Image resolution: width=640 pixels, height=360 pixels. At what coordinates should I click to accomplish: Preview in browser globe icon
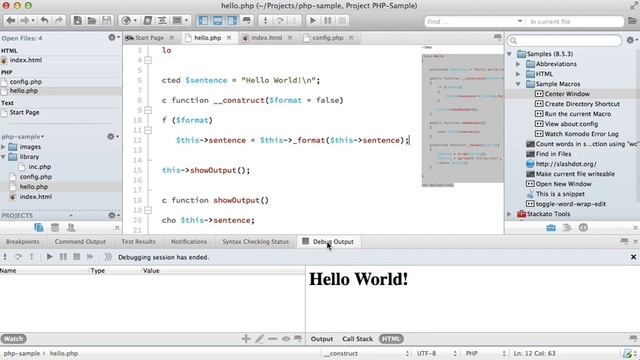tap(127, 20)
